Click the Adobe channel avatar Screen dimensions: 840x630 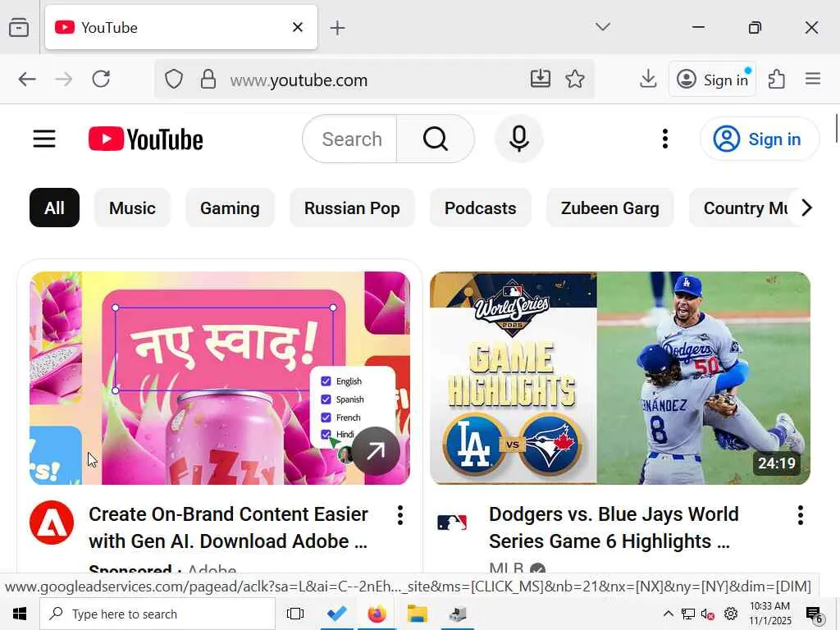pyautogui.click(x=52, y=523)
